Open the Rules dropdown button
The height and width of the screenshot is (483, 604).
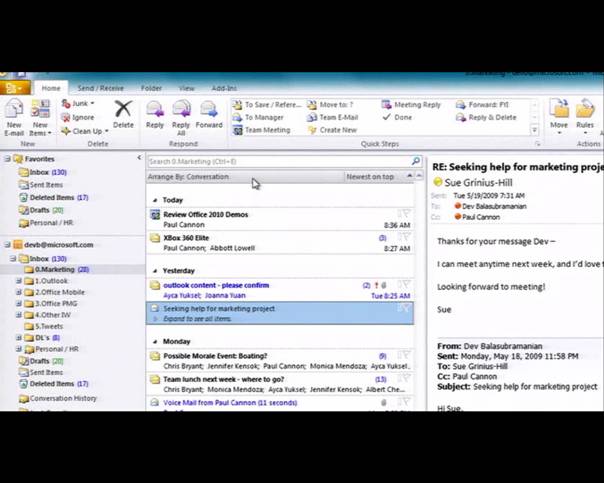point(585,117)
